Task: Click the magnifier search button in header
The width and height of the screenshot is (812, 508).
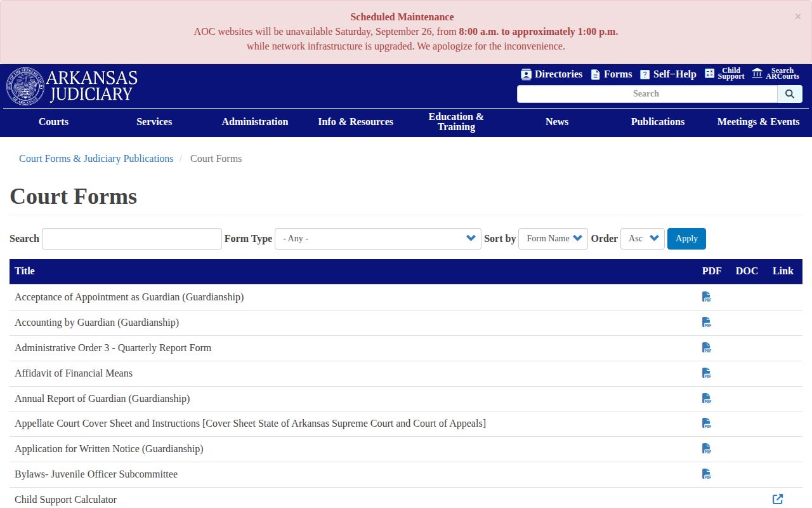Action: [x=790, y=94]
